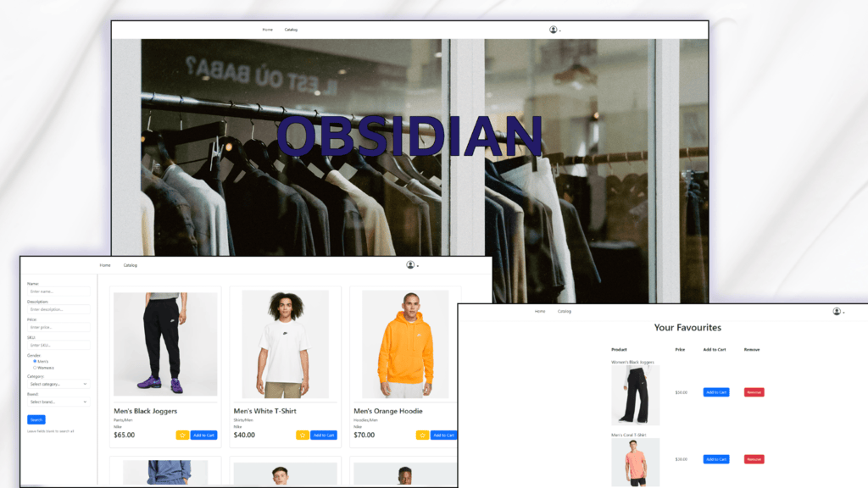Add Men's Coral T-Shirt to cart

click(x=715, y=459)
